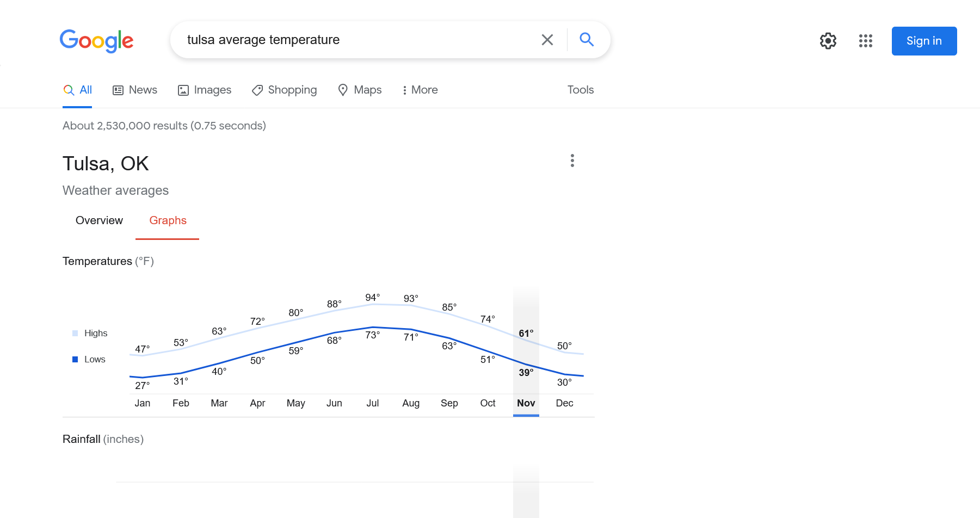Open the settings gear icon
The height and width of the screenshot is (518, 980).
[828, 41]
